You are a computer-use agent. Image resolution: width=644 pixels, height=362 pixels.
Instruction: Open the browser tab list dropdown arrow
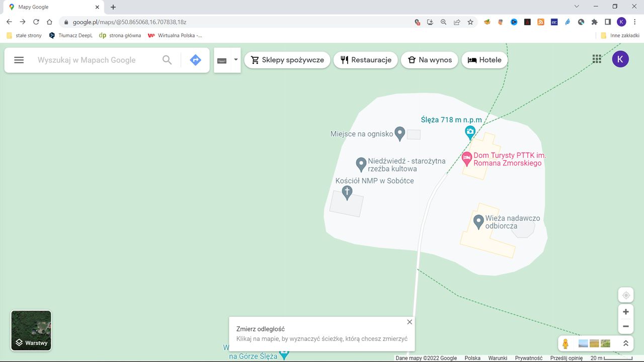(577, 7)
